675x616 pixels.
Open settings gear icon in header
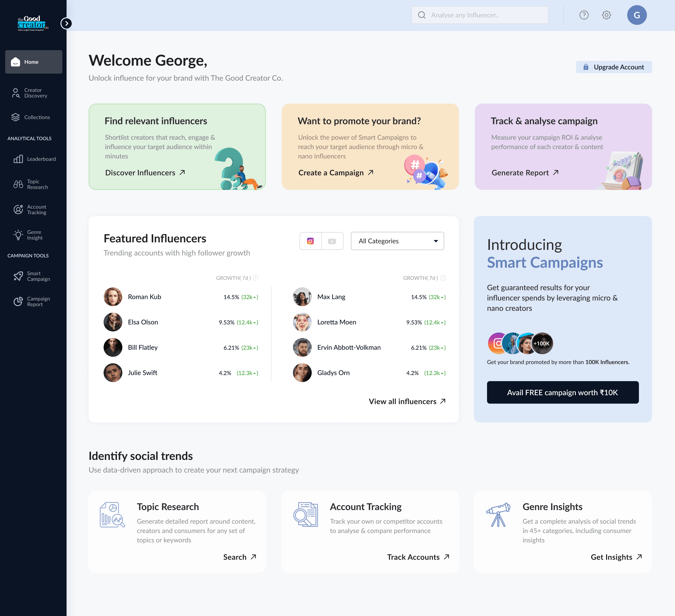coord(606,15)
